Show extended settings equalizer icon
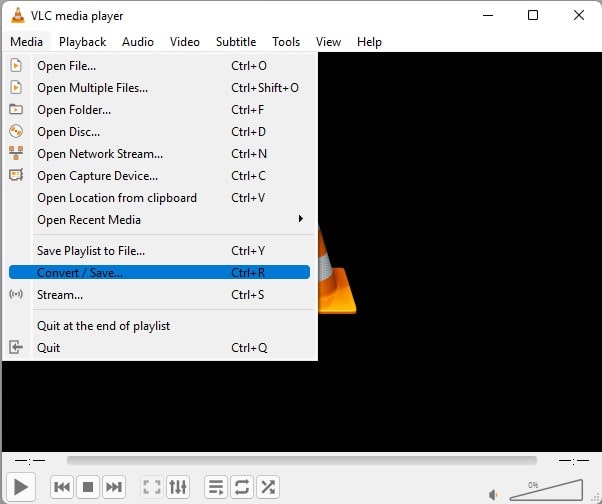The height and width of the screenshot is (504, 602). coord(178,487)
